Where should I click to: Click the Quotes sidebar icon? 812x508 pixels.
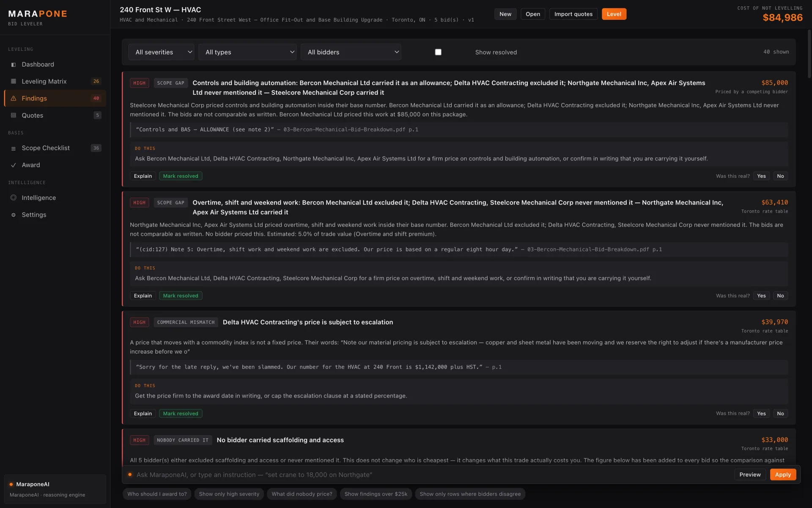click(x=14, y=115)
